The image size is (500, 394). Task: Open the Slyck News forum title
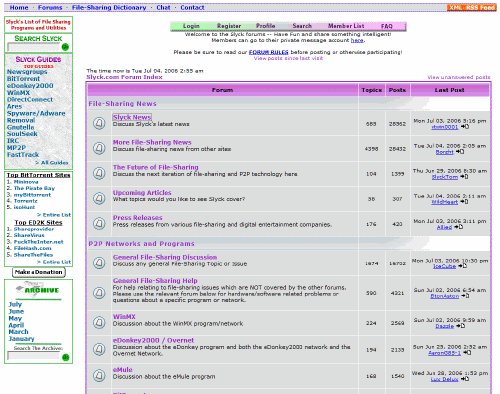(132, 117)
